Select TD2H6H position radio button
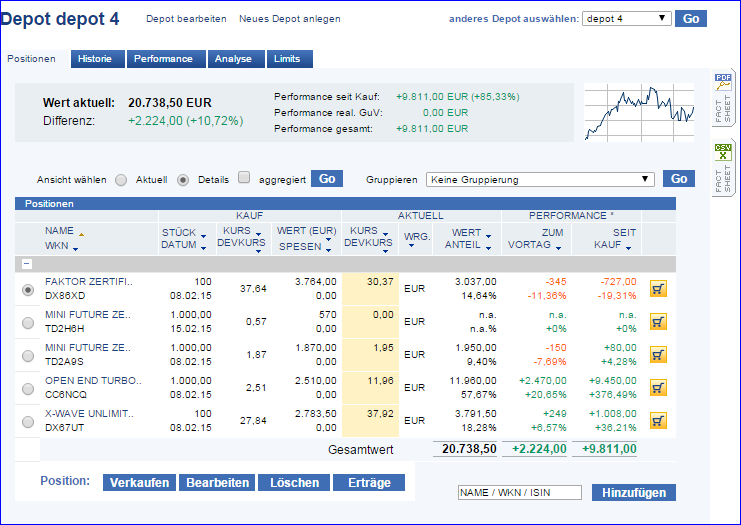 28,323
